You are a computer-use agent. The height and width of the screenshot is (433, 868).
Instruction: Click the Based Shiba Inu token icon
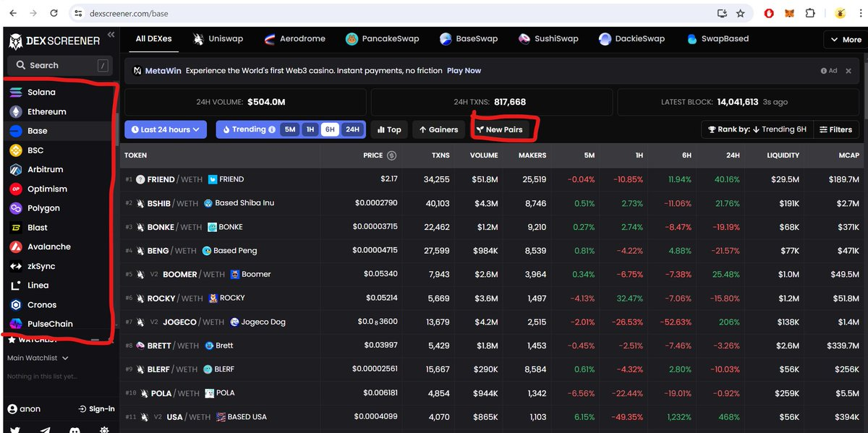tap(208, 203)
